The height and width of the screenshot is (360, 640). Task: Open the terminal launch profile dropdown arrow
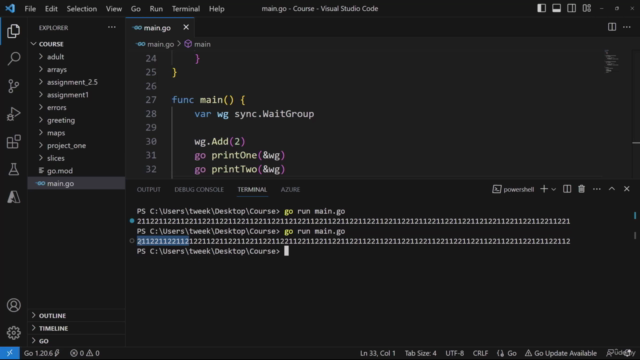553,189
